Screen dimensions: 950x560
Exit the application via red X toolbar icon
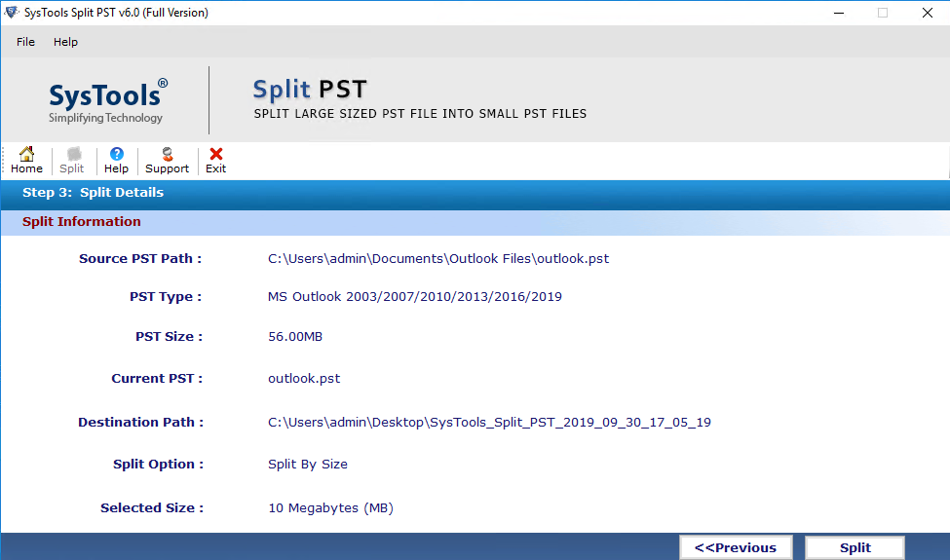point(215,161)
